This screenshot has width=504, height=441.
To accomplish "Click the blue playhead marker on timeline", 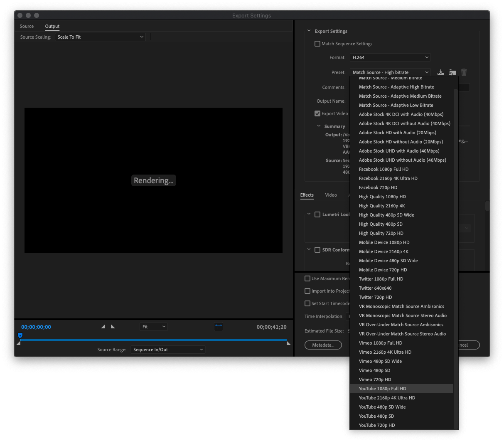I will [20, 335].
